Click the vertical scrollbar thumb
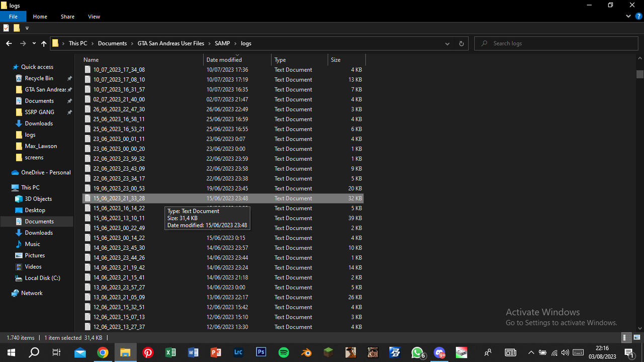Image resolution: width=644 pixels, height=362 pixels. (x=640, y=74)
